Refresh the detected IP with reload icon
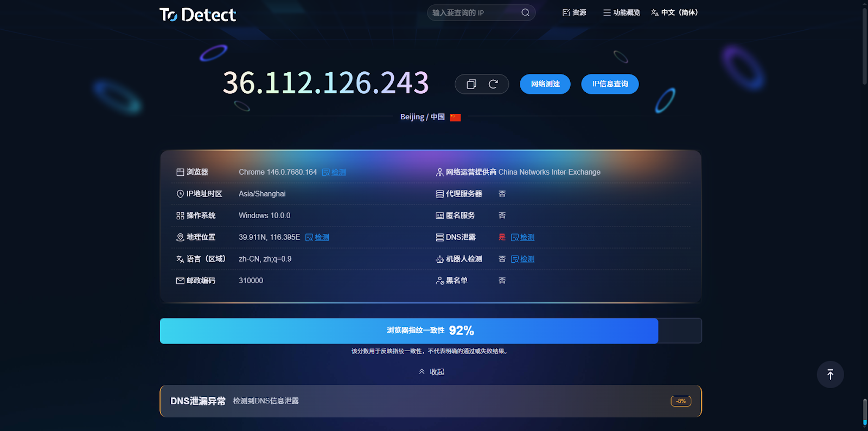The height and width of the screenshot is (431, 868). coord(493,84)
